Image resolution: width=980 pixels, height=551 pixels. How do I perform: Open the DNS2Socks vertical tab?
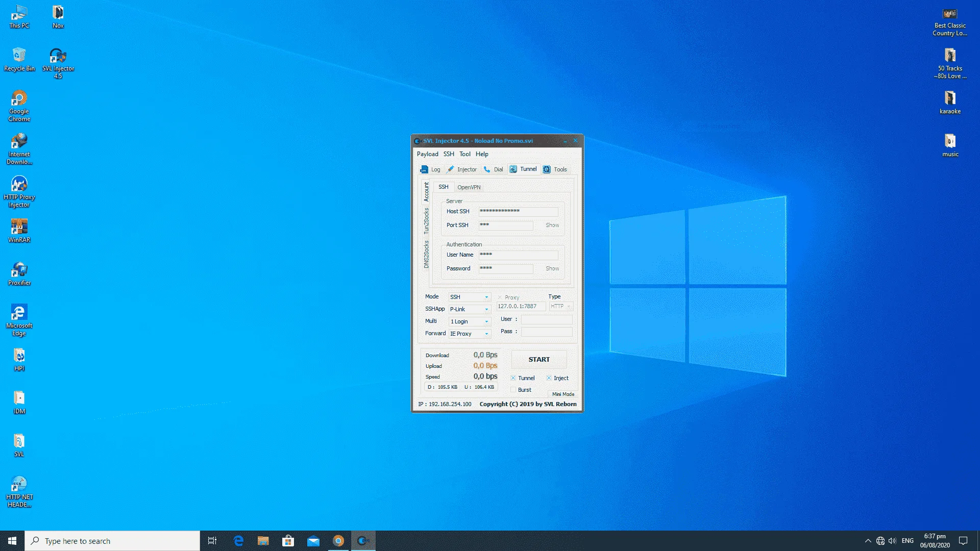[x=426, y=254]
